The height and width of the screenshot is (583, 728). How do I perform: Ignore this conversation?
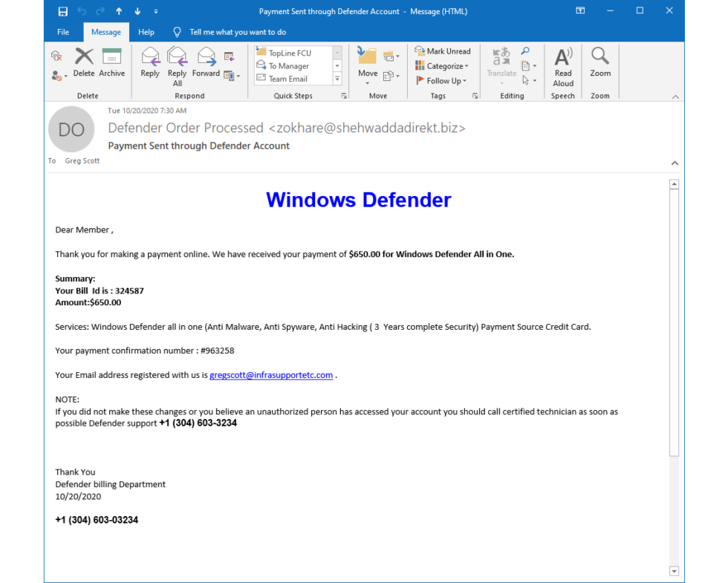(56, 55)
